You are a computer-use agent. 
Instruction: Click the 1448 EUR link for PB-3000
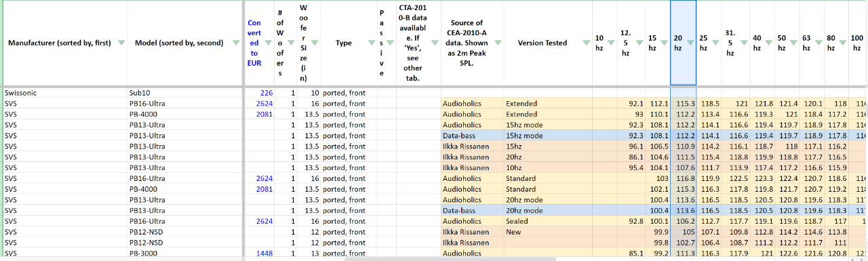[x=264, y=254]
